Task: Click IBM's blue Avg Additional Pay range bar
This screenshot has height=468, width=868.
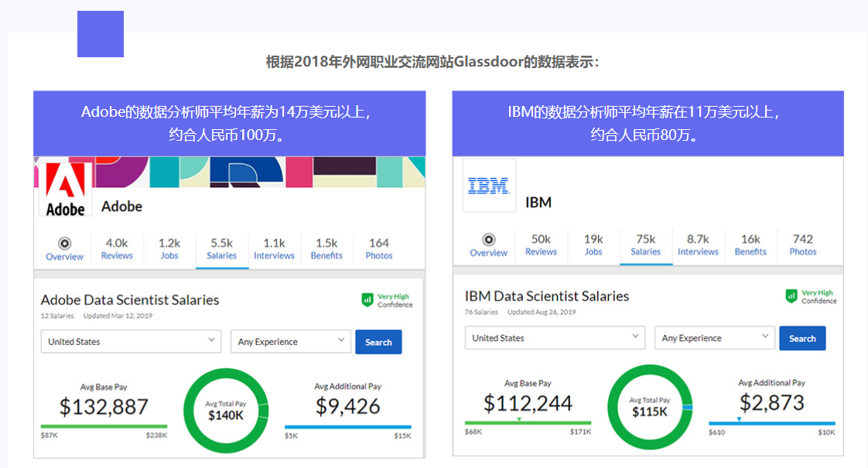Action: pos(772,423)
